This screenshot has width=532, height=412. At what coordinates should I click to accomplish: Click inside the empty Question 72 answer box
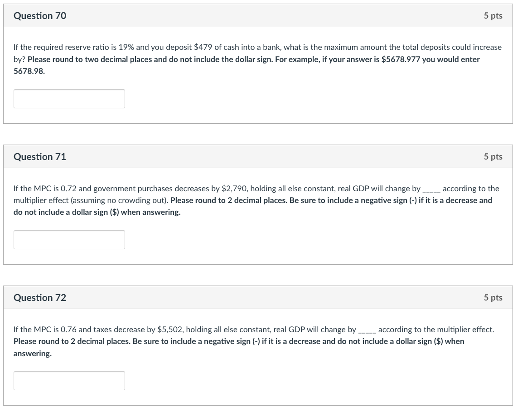point(69,380)
